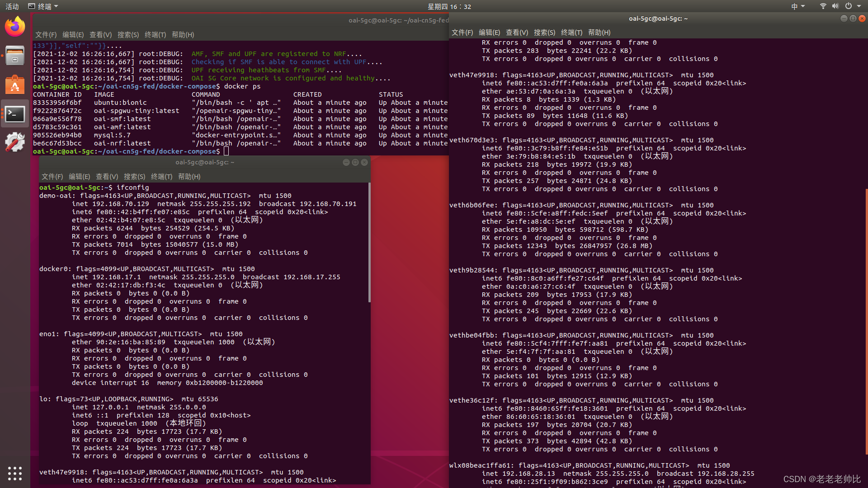The image size is (868, 488).
Task: Show applications grid
Action: [15, 473]
